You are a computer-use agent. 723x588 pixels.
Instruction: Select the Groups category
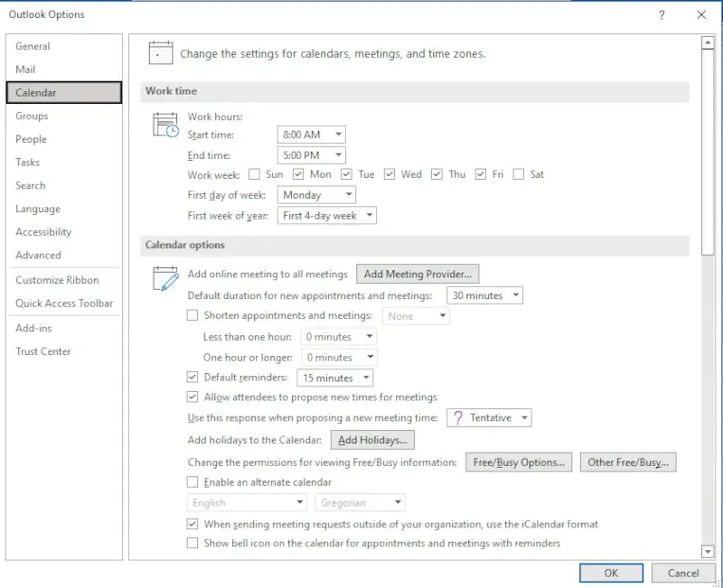click(64, 116)
